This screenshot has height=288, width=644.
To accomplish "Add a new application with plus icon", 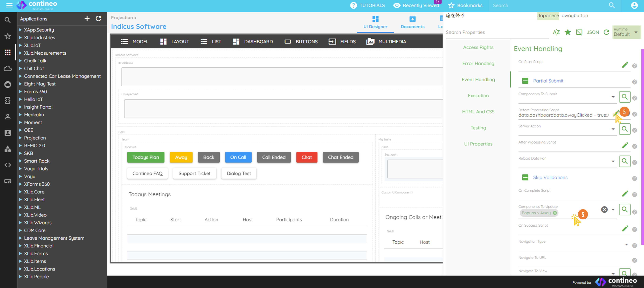I will pyautogui.click(x=87, y=18).
